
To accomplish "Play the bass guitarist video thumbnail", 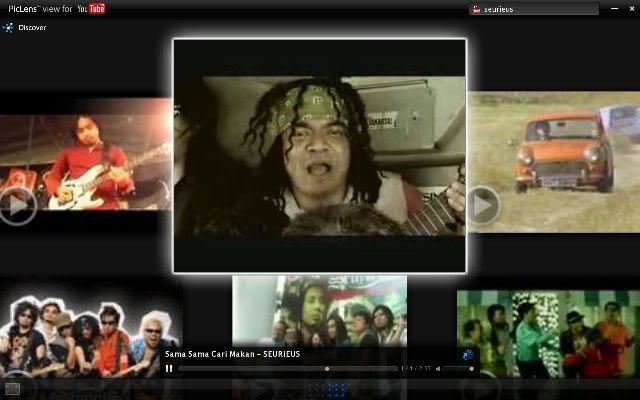I will tap(18, 206).
